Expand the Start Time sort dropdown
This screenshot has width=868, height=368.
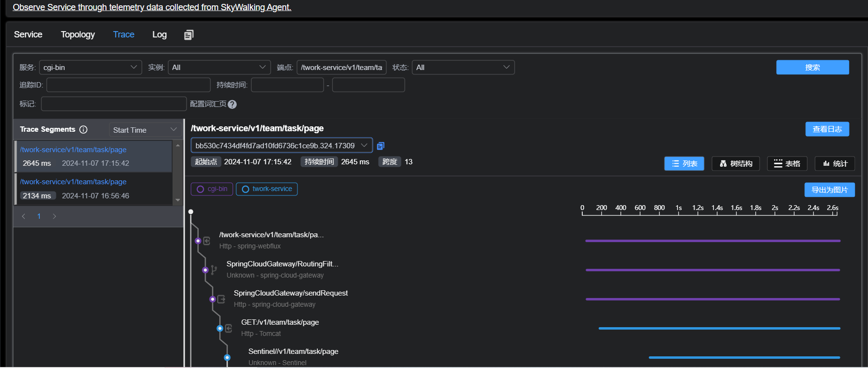click(x=145, y=130)
